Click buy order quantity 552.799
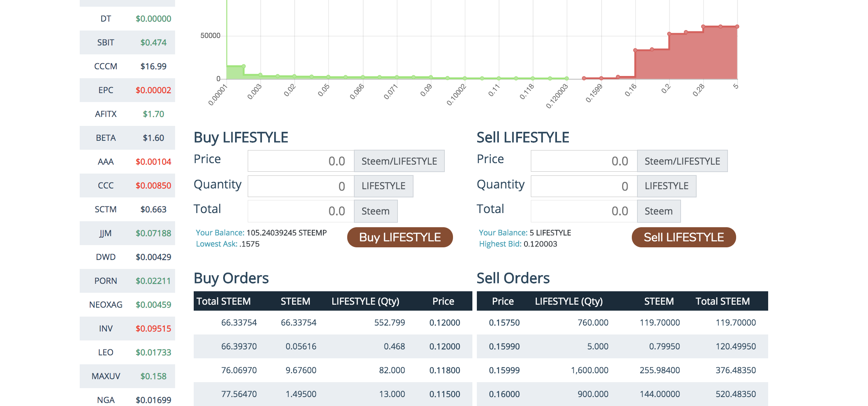The image size is (868, 406). coord(389,323)
